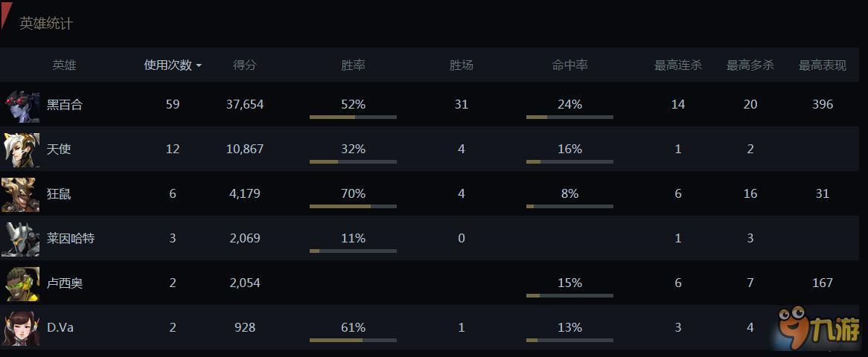The image size is (868, 357).
Task: Click 狂鼠's 70% win rate bar
Action: click(x=353, y=207)
